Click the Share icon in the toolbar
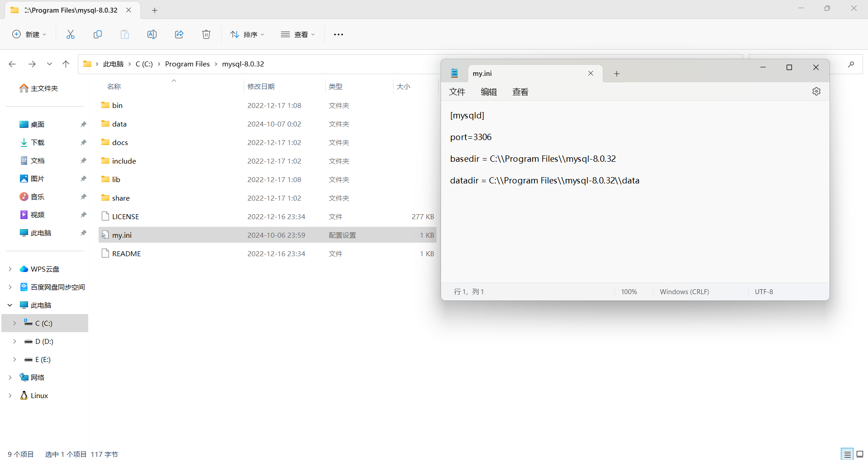This screenshot has width=868, height=460. click(179, 34)
